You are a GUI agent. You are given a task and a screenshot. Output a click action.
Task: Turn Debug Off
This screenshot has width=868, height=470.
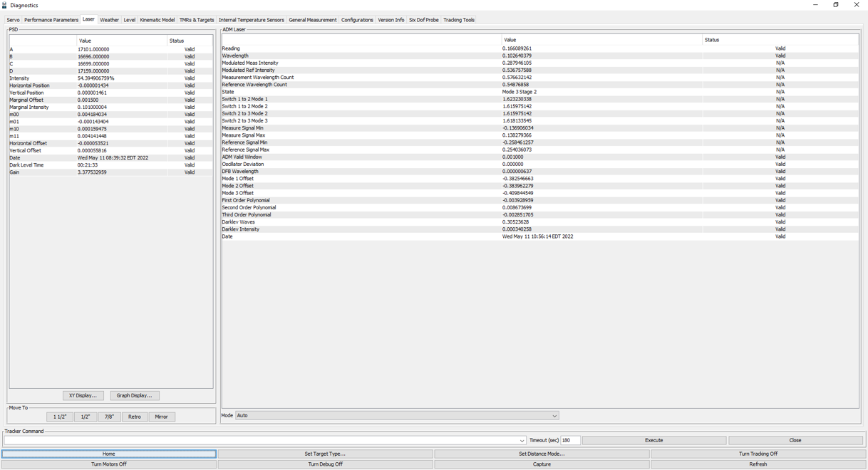(x=325, y=464)
